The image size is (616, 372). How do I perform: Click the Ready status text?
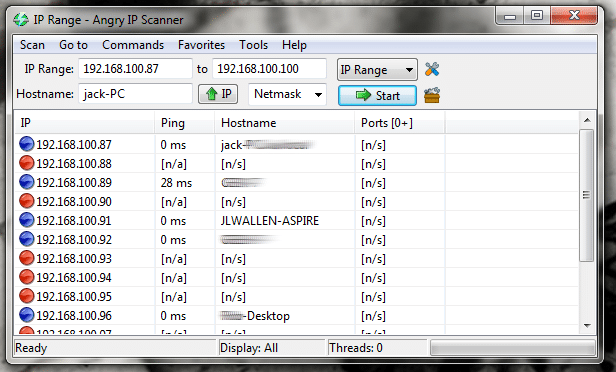(31, 348)
